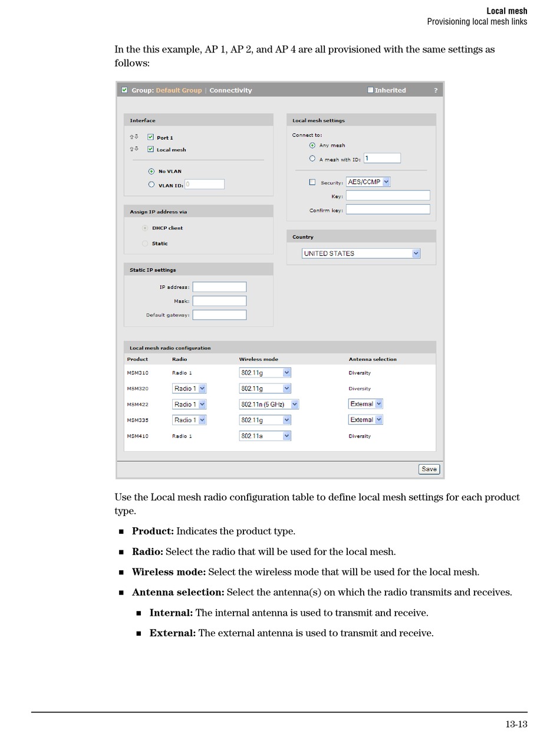Click the "Antenna selection" column header
The width and height of the screenshot is (560, 736).
point(373,359)
